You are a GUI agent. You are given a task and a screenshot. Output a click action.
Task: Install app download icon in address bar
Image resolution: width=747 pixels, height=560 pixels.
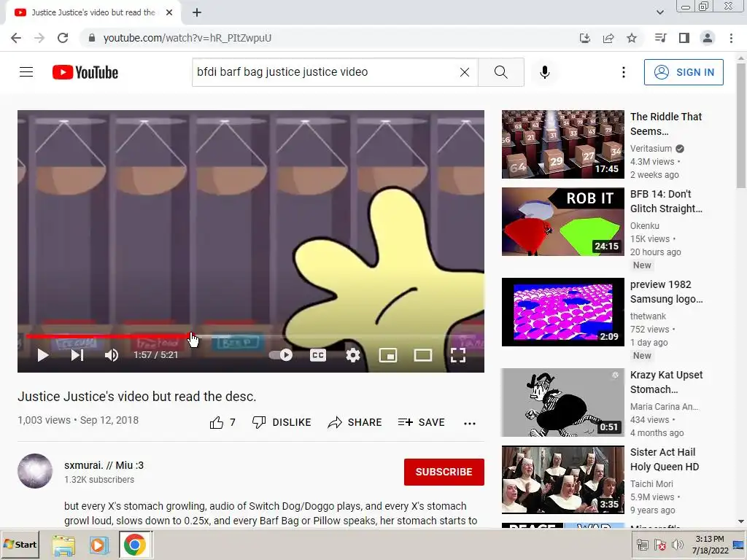584,38
